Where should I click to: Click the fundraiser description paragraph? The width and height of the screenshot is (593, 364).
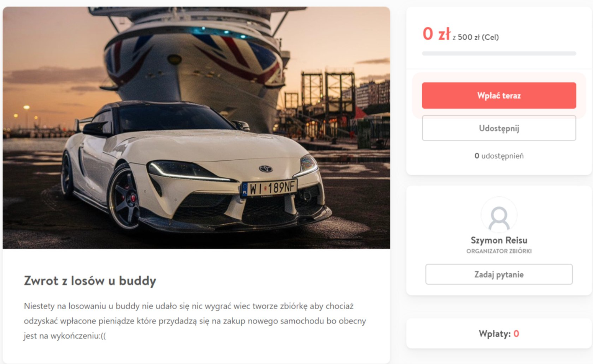click(195, 321)
